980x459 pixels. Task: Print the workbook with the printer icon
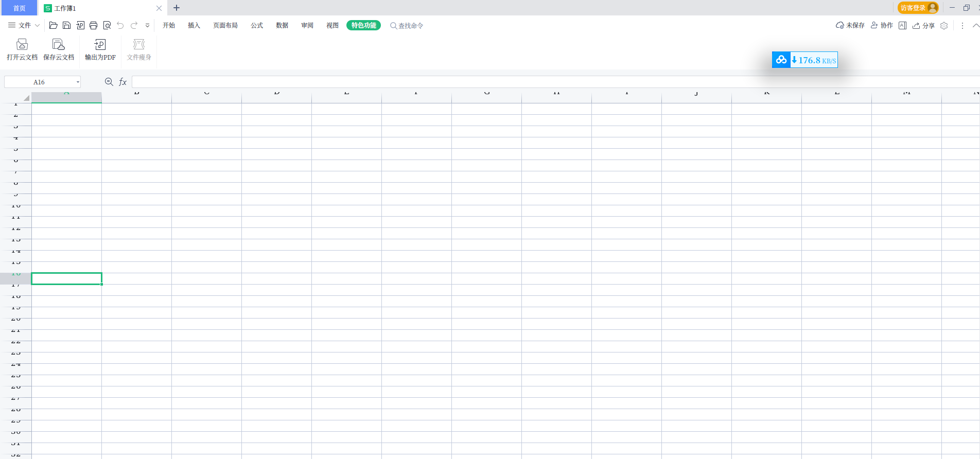click(x=94, y=25)
